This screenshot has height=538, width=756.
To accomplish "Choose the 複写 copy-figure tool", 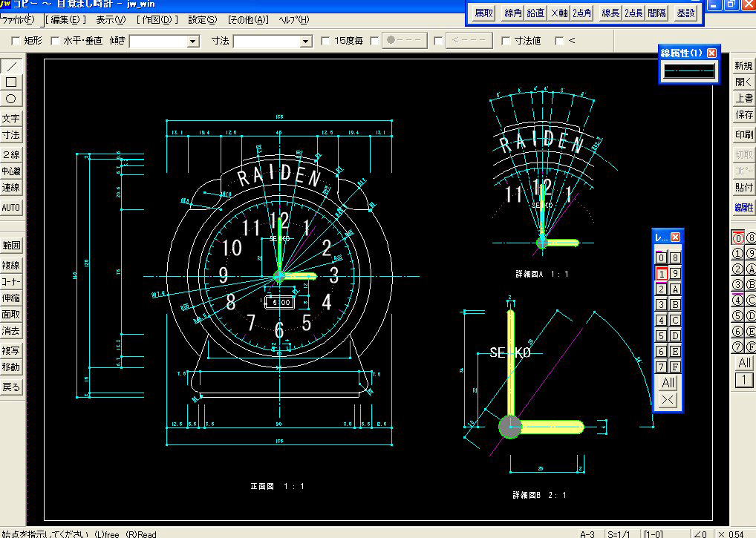I will click(11, 351).
